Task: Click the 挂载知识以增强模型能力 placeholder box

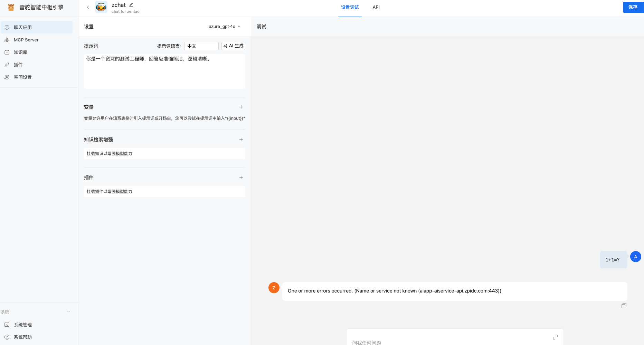Action: [x=164, y=154]
